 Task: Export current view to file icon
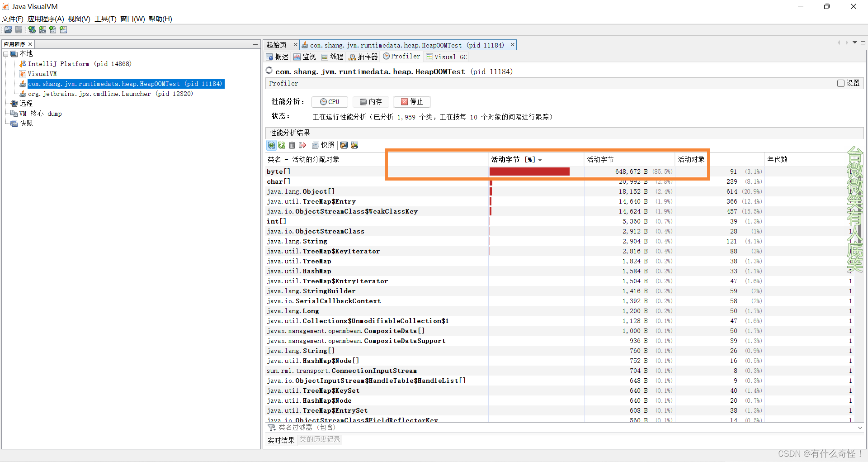(344, 145)
